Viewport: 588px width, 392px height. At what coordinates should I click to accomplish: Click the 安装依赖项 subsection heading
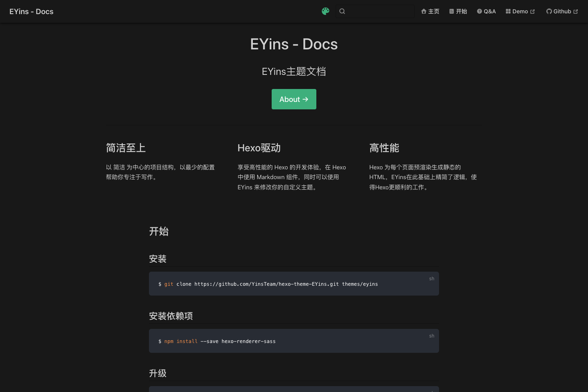point(171,316)
